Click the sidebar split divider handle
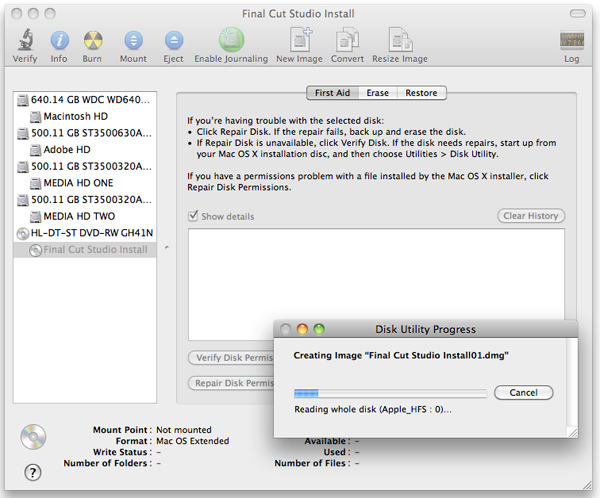 pos(167,248)
